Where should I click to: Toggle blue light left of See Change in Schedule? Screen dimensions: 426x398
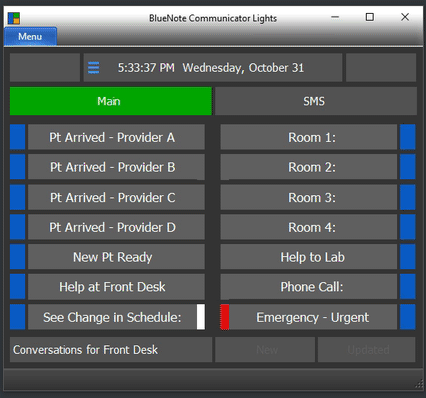click(x=18, y=317)
